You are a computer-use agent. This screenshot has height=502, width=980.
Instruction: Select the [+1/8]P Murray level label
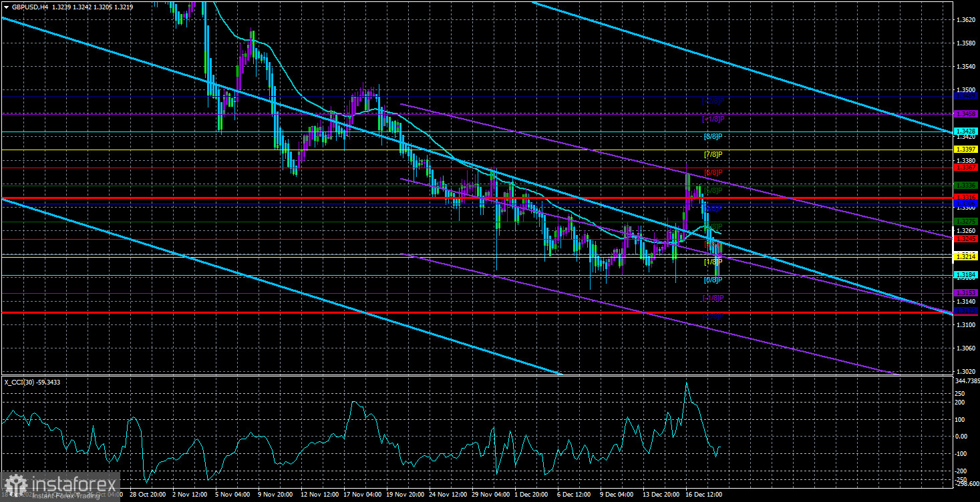[x=712, y=119]
